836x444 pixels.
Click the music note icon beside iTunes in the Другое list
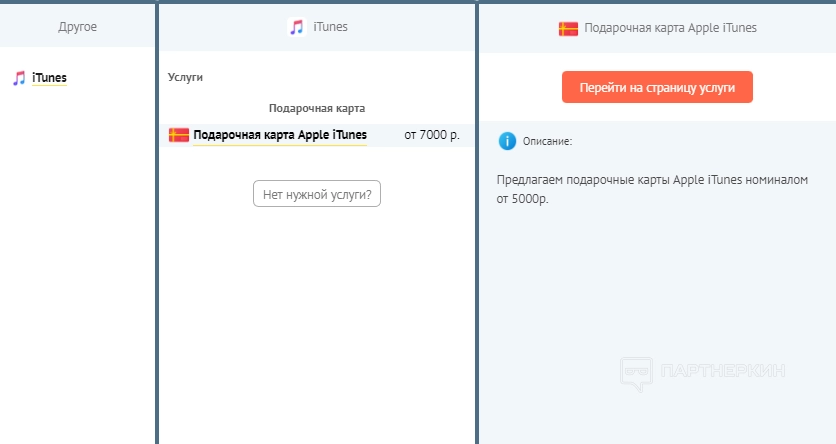point(19,77)
